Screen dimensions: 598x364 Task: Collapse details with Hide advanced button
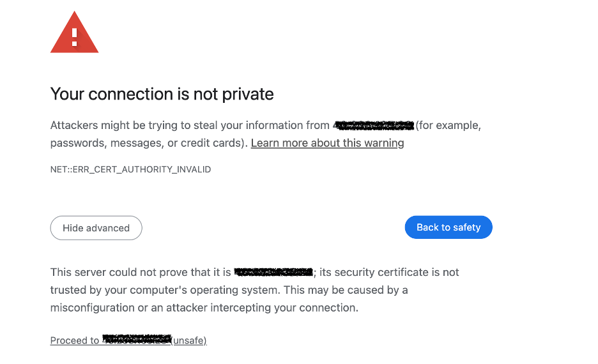(96, 228)
